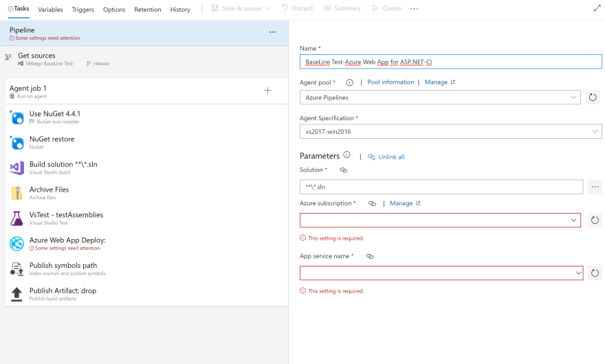Click Save & queue button
This screenshot has height=364, width=605.
236,8
